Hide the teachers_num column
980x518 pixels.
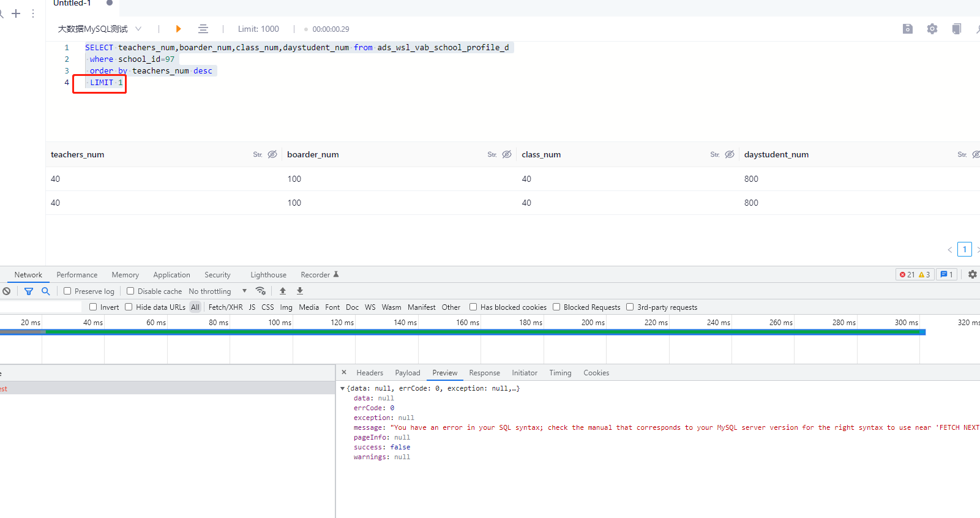tap(272, 154)
